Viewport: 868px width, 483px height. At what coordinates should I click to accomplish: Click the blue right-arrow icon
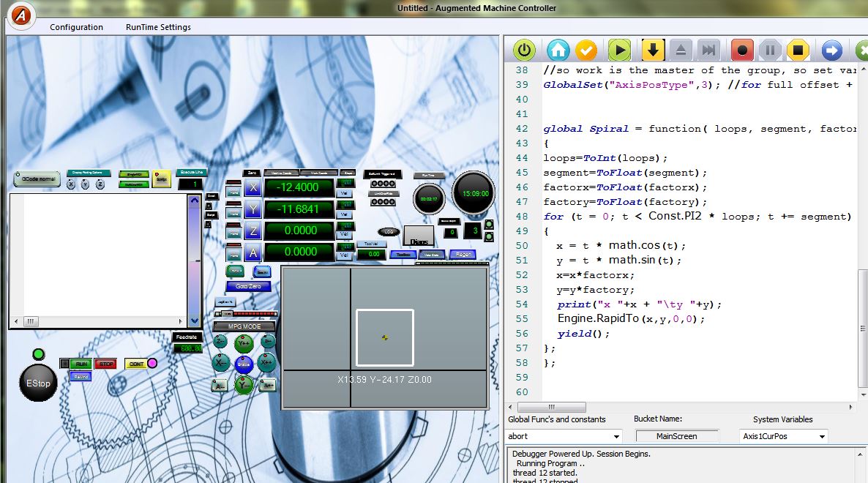point(831,50)
